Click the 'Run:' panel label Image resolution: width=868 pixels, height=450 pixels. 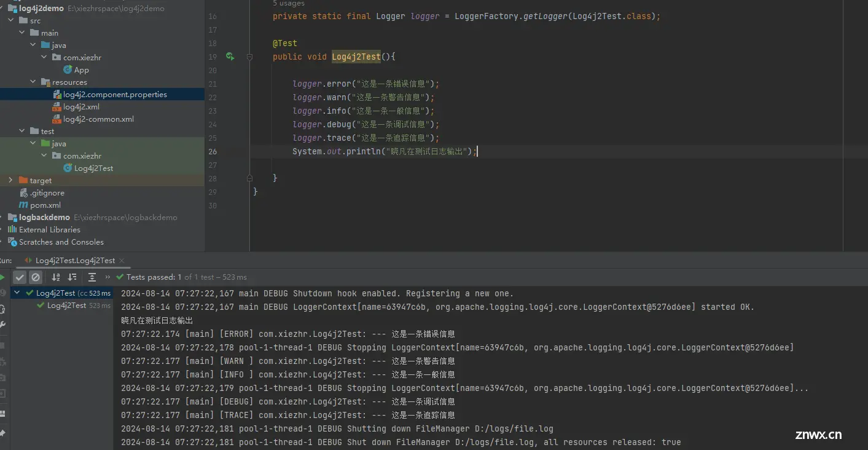(6, 261)
